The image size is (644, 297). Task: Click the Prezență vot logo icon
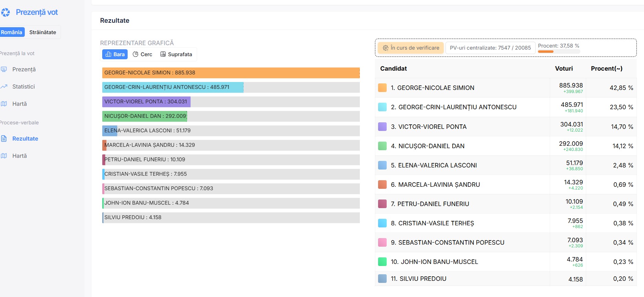(6, 12)
